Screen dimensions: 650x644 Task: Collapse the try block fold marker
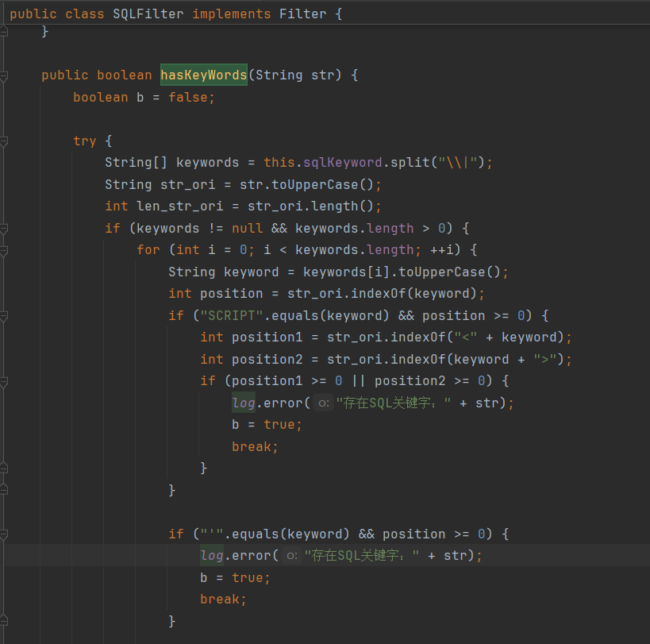tap(4, 142)
